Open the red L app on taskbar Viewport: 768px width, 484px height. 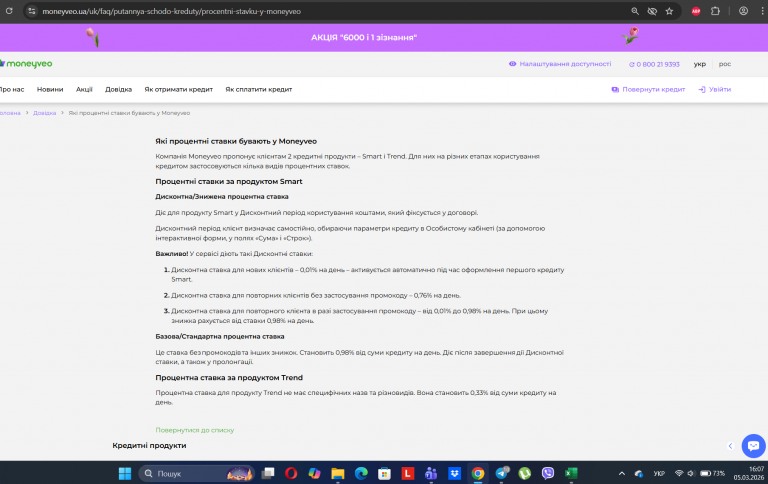coord(408,473)
